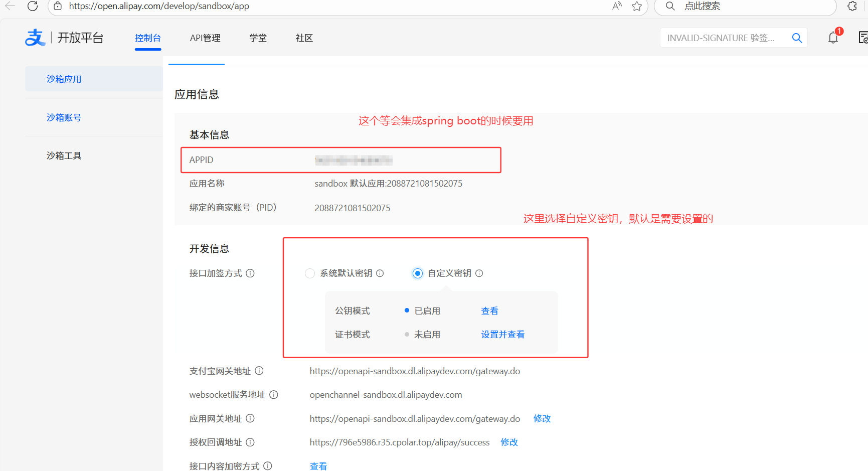Click info icon next to 授权回调地址
868x471 pixels.
250,442
